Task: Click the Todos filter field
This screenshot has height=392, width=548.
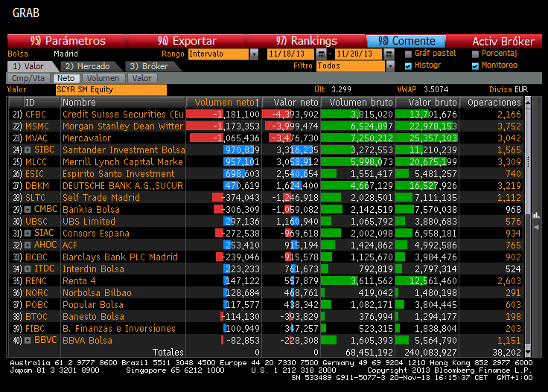Action: (x=350, y=66)
